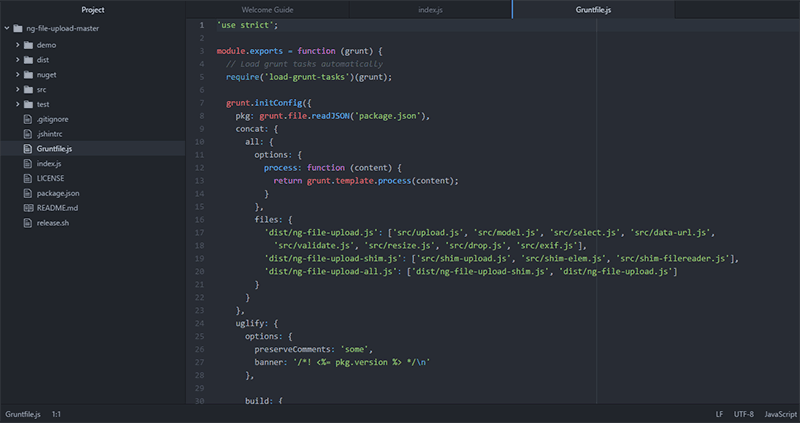
Task: Click the .jshintrc file icon
Action: tap(28, 134)
